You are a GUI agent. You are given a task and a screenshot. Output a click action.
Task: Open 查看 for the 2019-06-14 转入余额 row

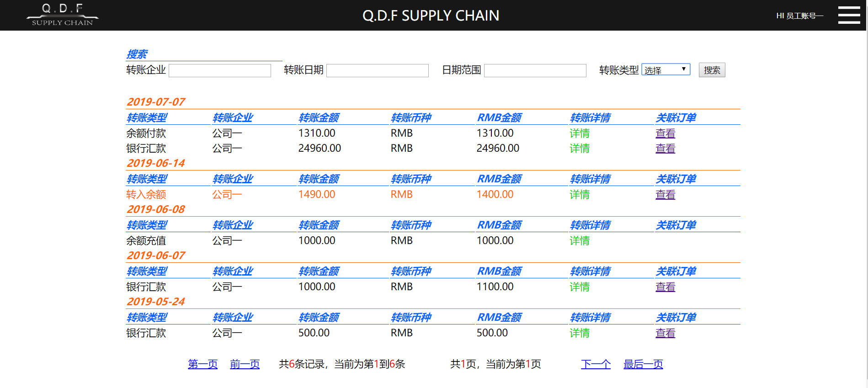pos(665,195)
